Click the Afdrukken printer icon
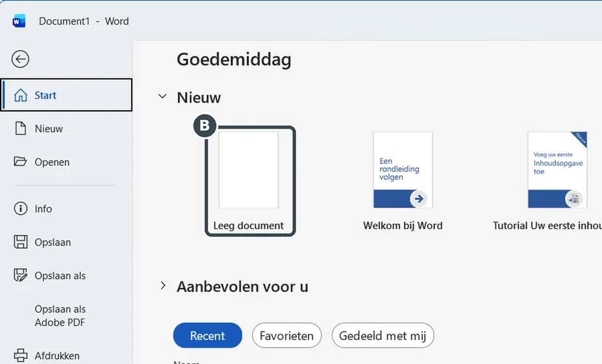Image resolution: width=602 pixels, height=364 pixels. click(20, 355)
